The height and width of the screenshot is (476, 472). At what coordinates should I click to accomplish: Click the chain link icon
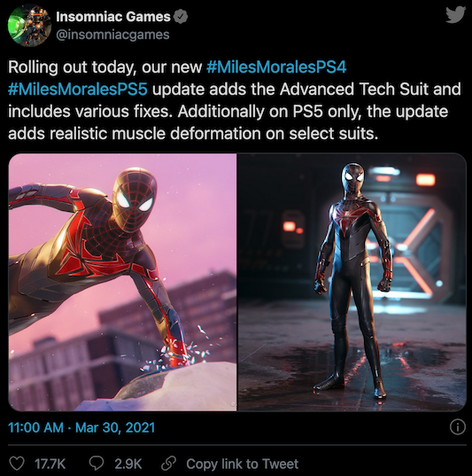[168, 464]
